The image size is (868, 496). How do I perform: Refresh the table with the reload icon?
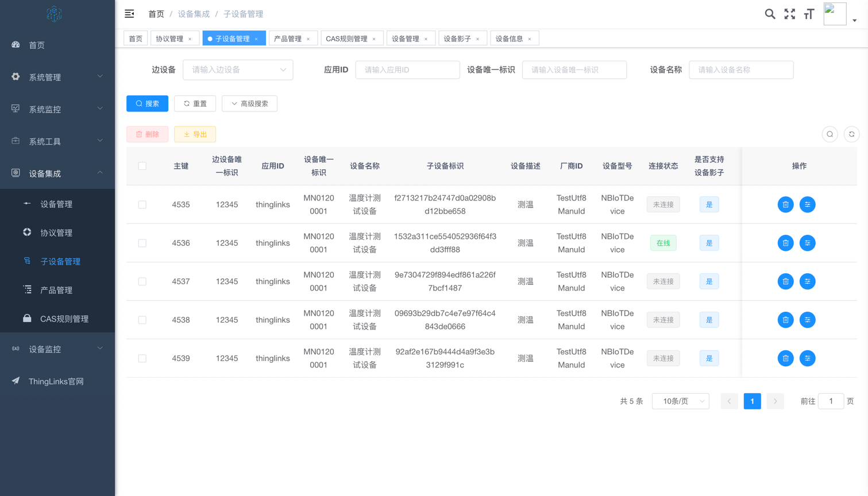click(x=851, y=134)
